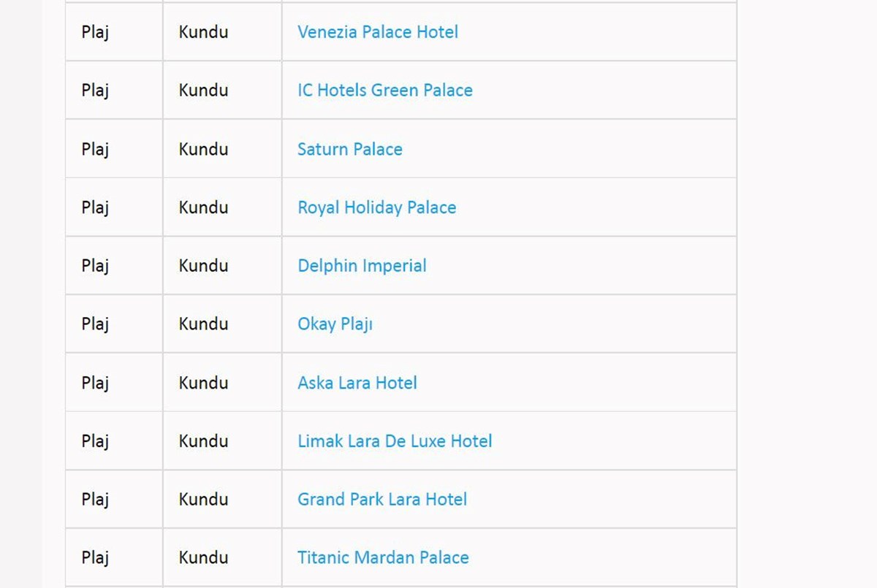
Task: Follow the Limak Lara De Luxe Hotel link
Action: pyautogui.click(x=395, y=441)
